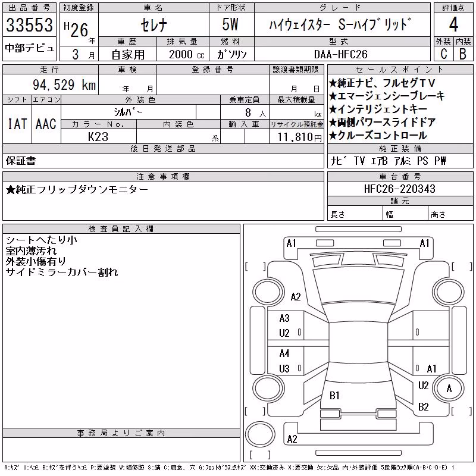This screenshot has height=476, width=476.
Task: Click the registration year H26
Action: [x=76, y=29]
